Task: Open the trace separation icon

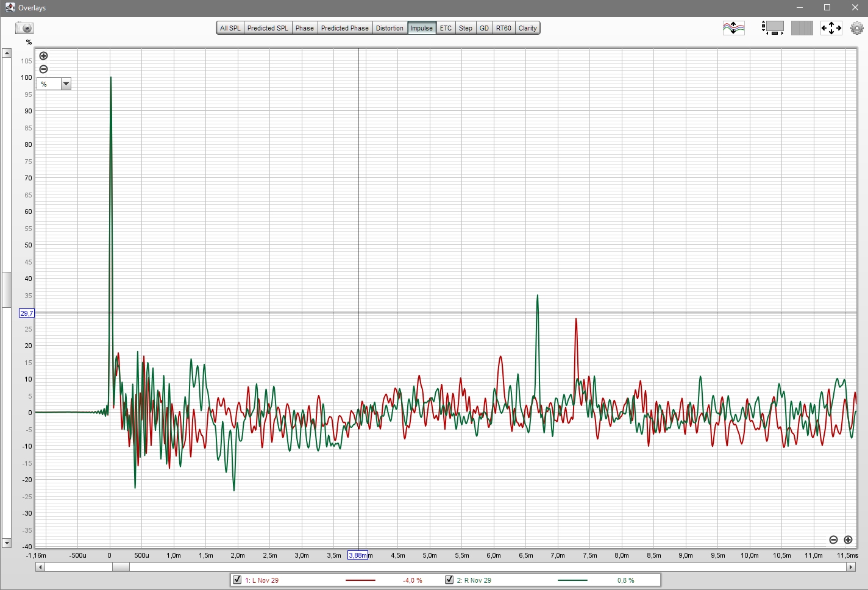Action: tap(733, 28)
